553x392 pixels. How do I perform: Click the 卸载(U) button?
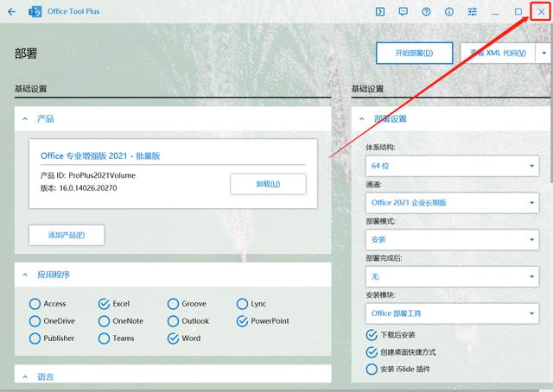[268, 184]
